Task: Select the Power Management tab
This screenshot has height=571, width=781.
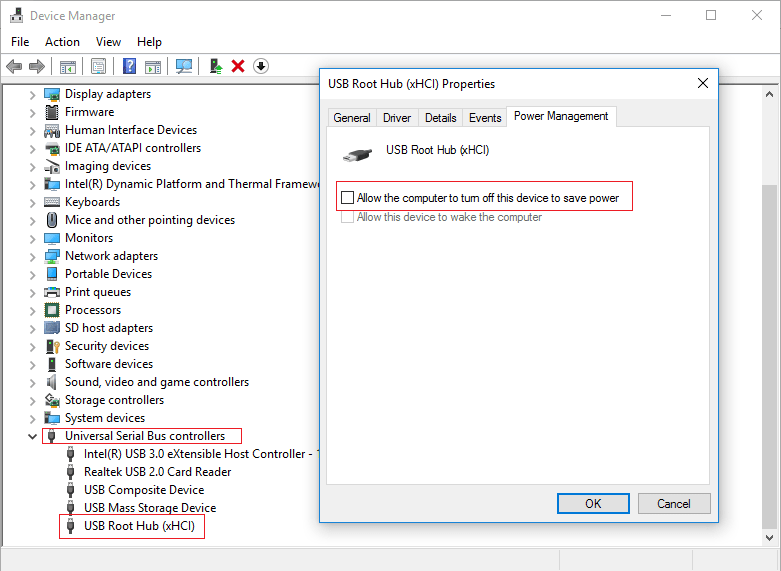Action: [x=561, y=116]
